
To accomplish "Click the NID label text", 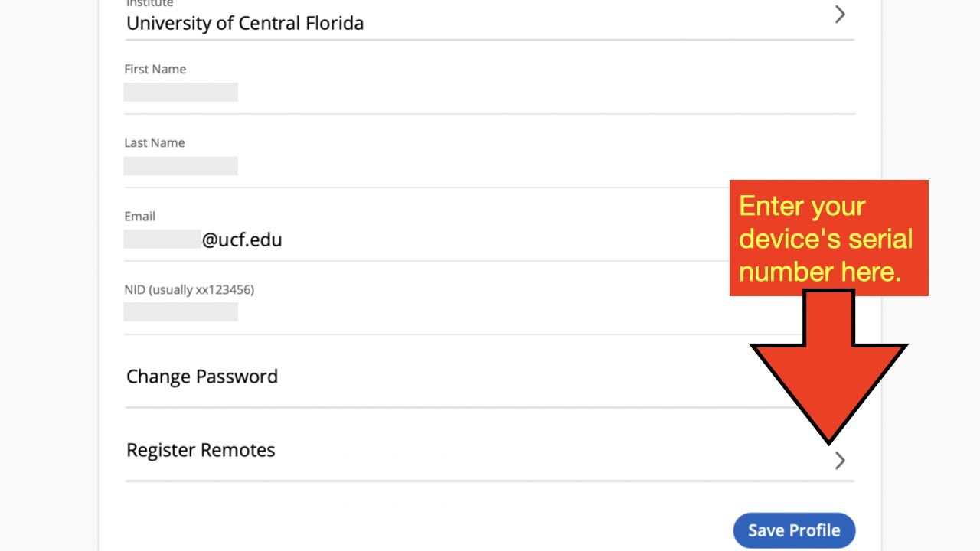I will pos(135,289).
